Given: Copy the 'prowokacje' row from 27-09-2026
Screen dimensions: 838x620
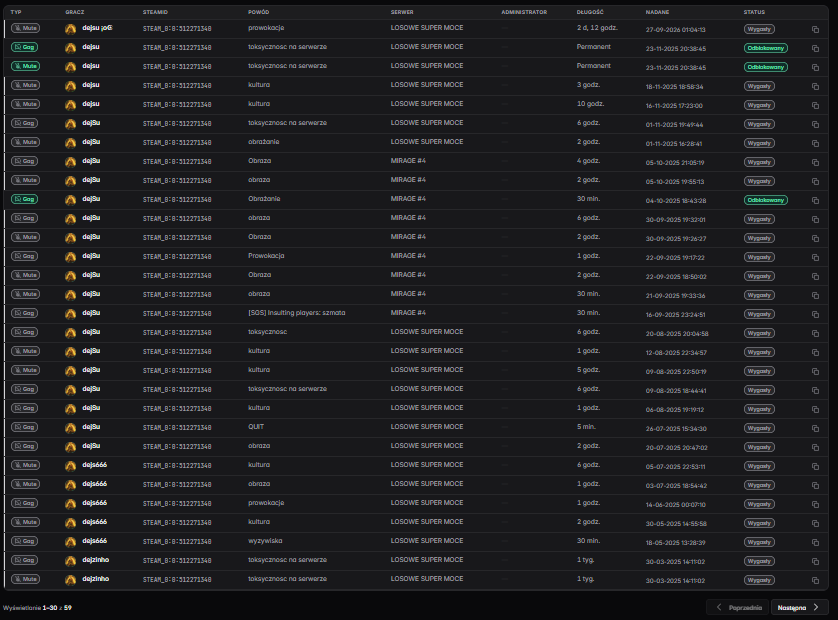Looking at the screenshot, I should click(x=815, y=29).
